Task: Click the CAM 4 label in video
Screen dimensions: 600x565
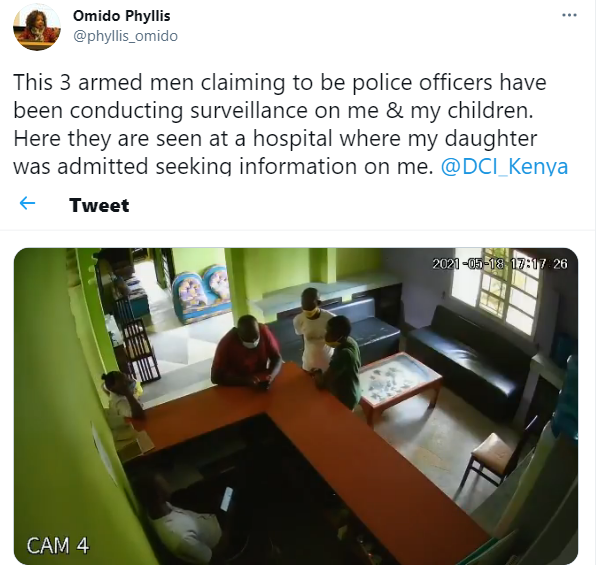Action: coord(58,545)
